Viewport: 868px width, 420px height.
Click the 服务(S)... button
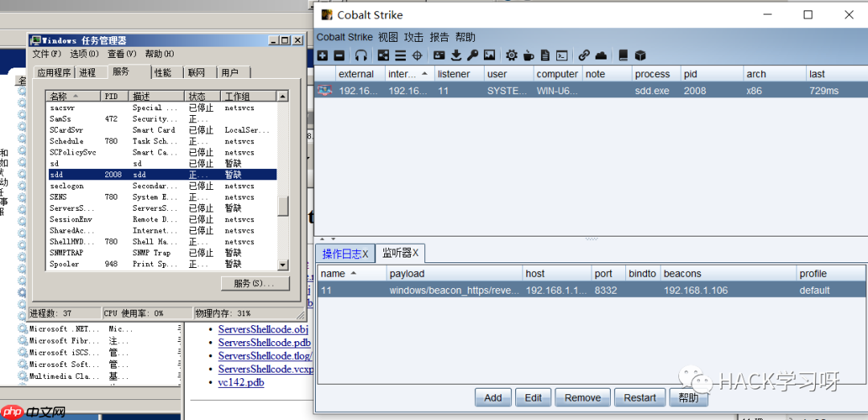click(x=255, y=283)
